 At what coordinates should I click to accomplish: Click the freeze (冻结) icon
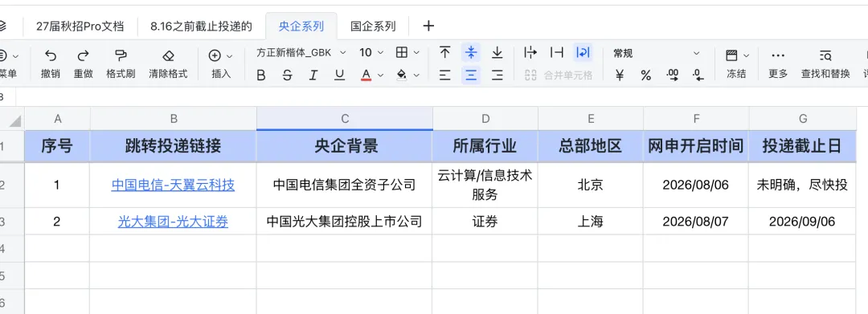(x=732, y=55)
